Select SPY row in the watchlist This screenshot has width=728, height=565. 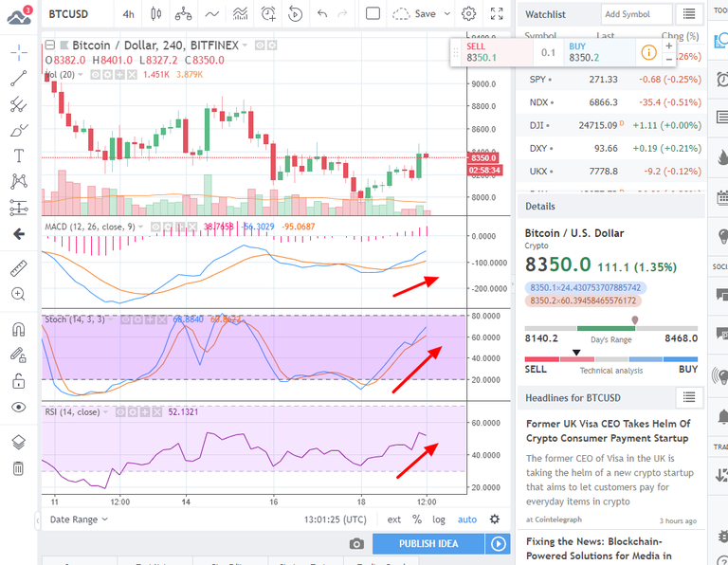click(612, 80)
